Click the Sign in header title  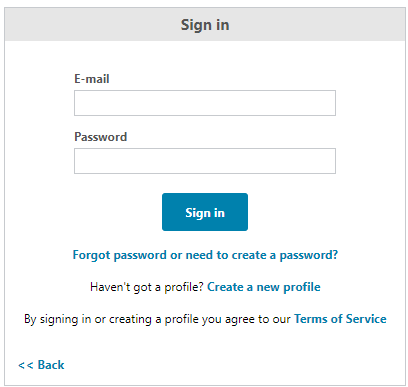[x=205, y=25]
